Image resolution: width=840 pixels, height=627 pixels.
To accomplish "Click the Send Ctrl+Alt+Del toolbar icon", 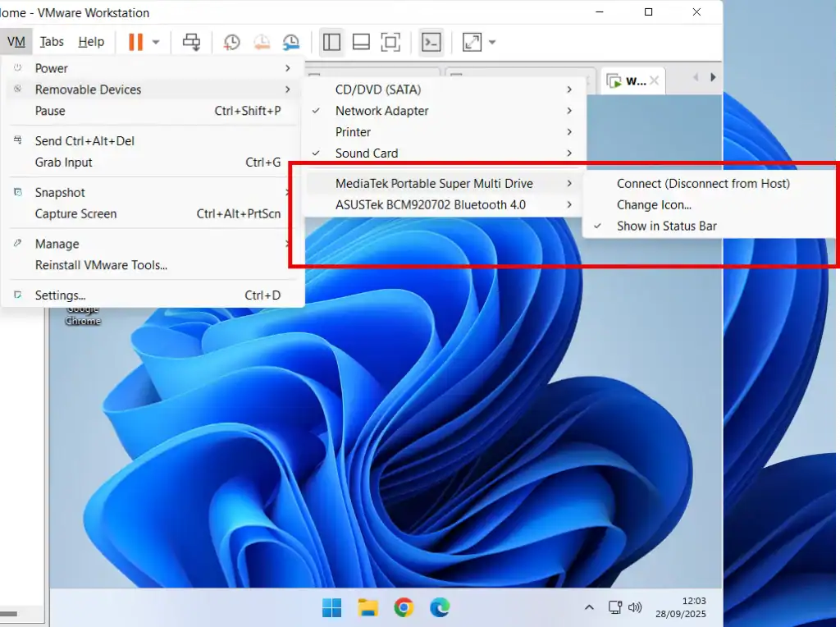I will [x=191, y=42].
